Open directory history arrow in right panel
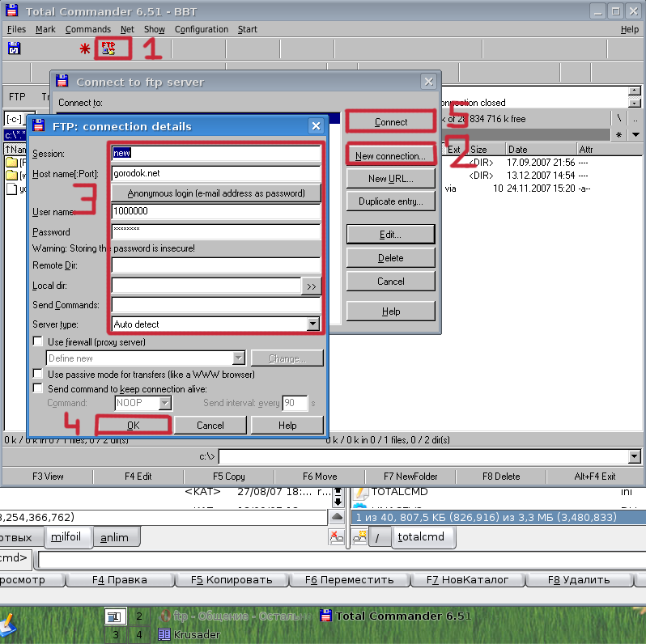Image resolution: width=646 pixels, height=644 pixels. (635, 134)
